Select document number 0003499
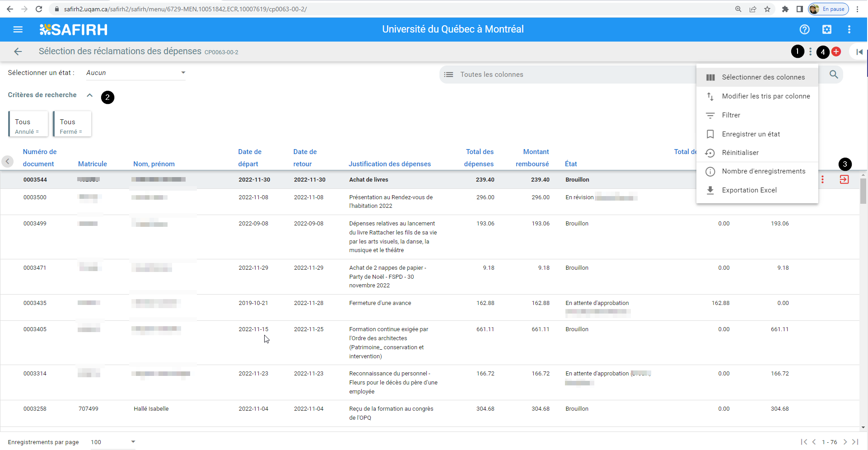Image resolution: width=868 pixels, height=450 pixels. click(x=35, y=224)
